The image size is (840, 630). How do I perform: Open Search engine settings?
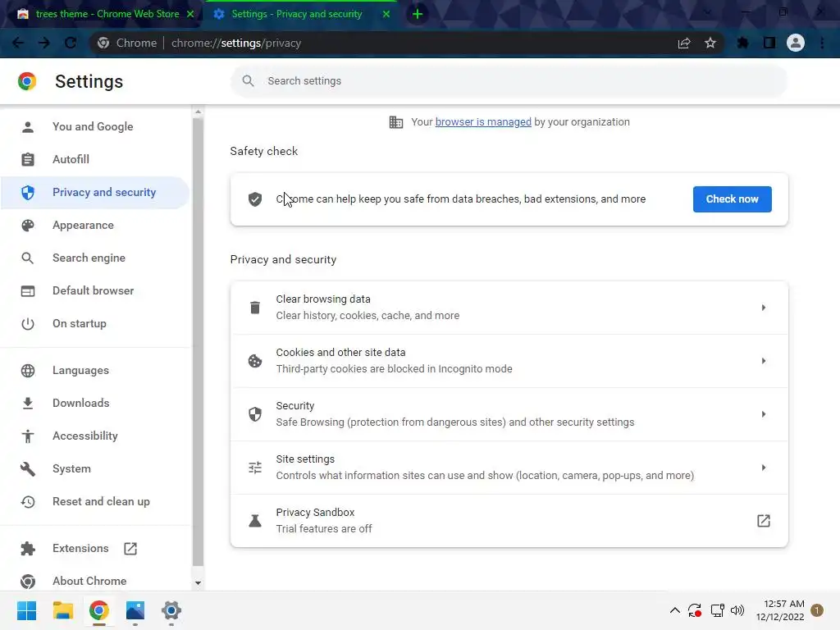click(94, 258)
